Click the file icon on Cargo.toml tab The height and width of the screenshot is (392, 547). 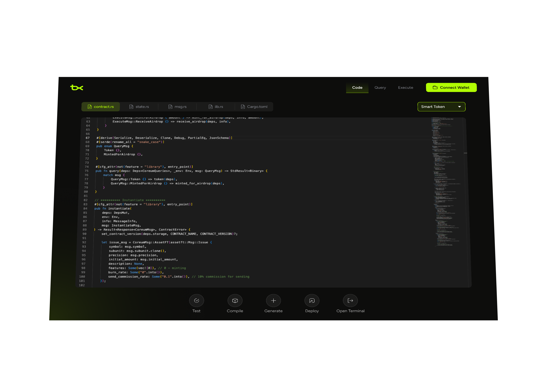[243, 107]
